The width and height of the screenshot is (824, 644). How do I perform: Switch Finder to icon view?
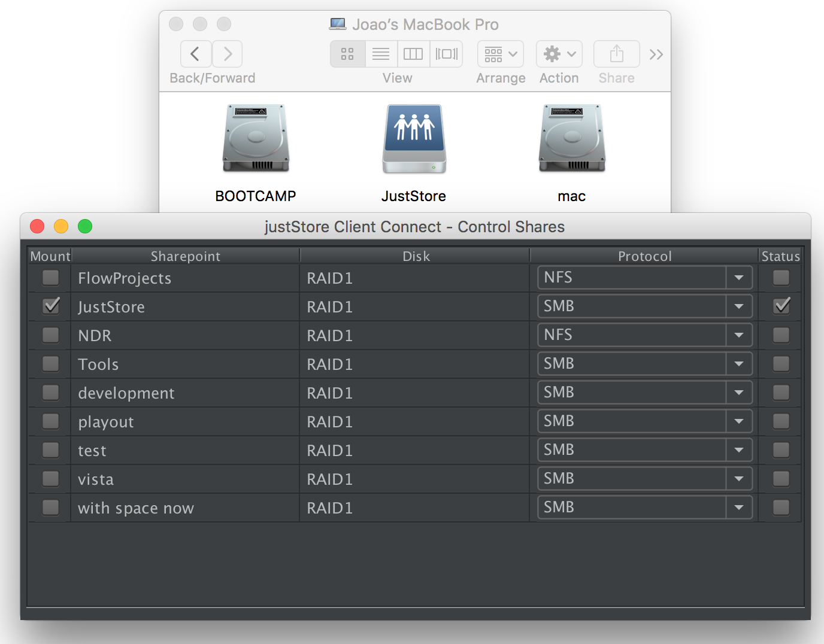(x=347, y=54)
